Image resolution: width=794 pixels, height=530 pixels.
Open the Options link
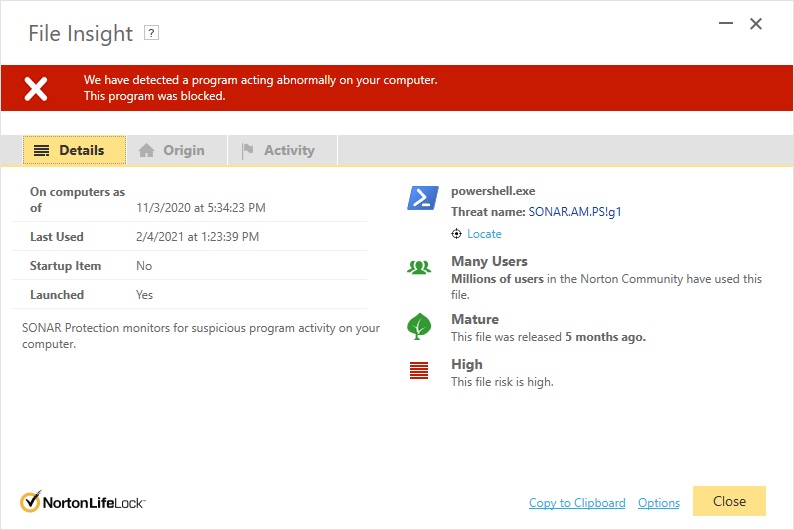click(x=659, y=503)
